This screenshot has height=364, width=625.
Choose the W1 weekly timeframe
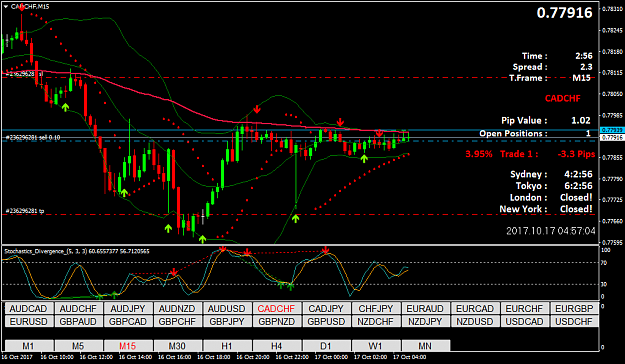pyautogui.click(x=375, y=346)
